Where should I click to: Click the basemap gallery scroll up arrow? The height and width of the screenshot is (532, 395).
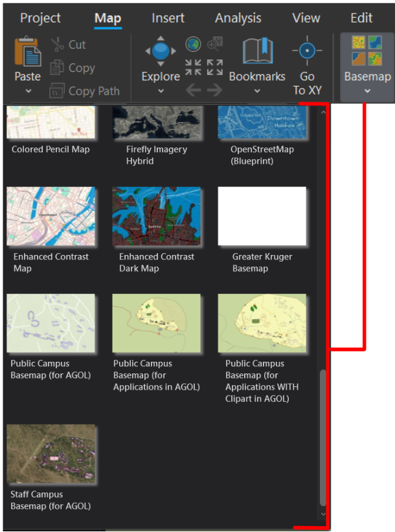pos(323,113)
